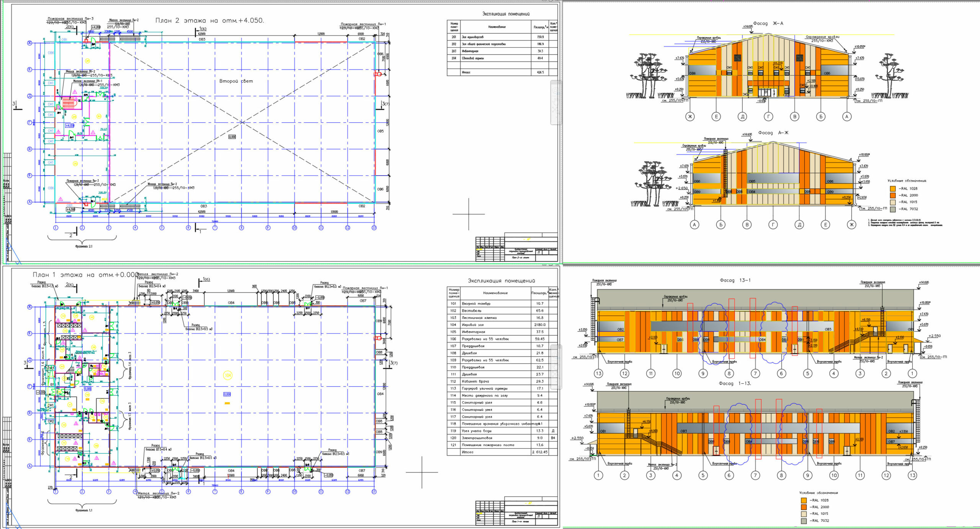Select the row '204 Световой карман'

click(x=502, y=58)
